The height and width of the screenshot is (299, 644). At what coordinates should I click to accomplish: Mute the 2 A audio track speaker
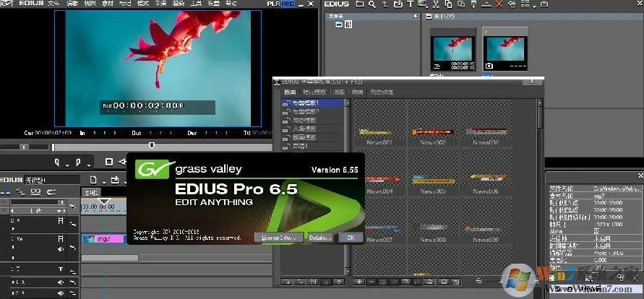coord(61,293)
